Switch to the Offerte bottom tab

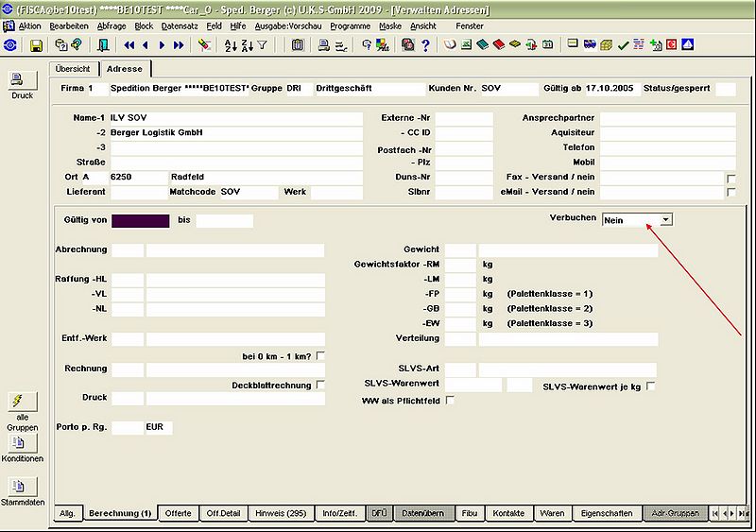click(178, 513)
